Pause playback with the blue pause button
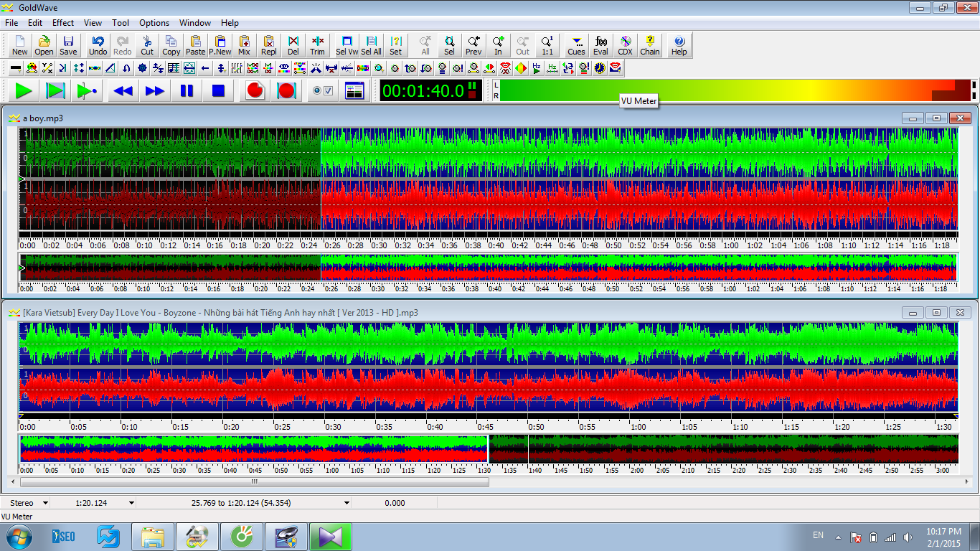This screenshot has height=551, width=980. (187, 91)
